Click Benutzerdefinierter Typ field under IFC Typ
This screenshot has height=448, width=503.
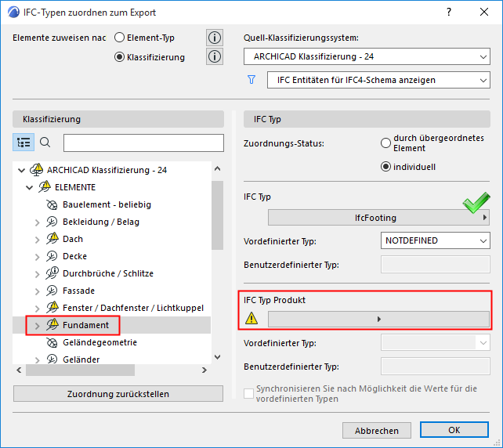(436, 265)
